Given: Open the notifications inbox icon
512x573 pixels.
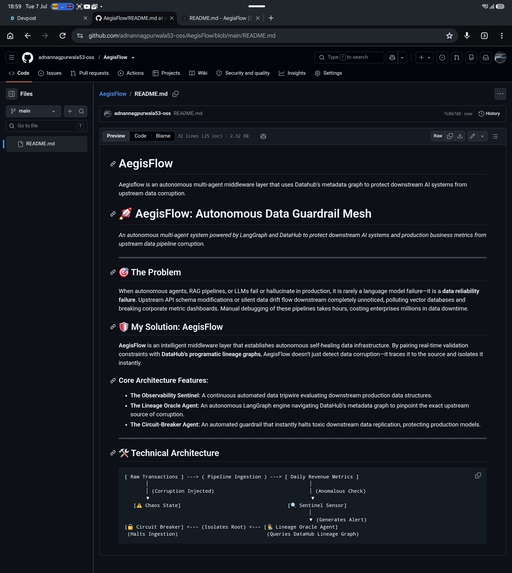Looking at the screenshot, I should click(486, 57).
